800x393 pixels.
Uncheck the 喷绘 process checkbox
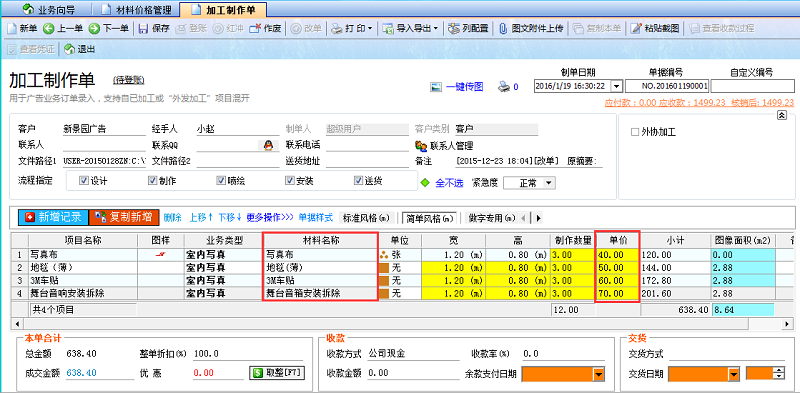(220, 180)
